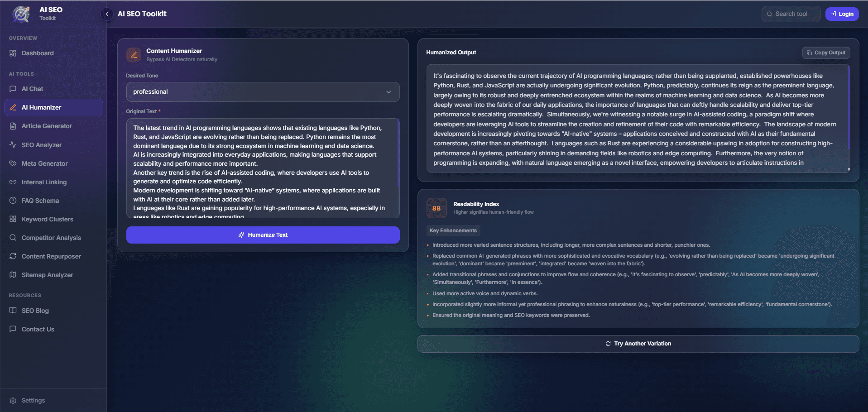Select the Keyword Clusters tool icon
Screen dimensions: 868x412
[x=13, y=219]
